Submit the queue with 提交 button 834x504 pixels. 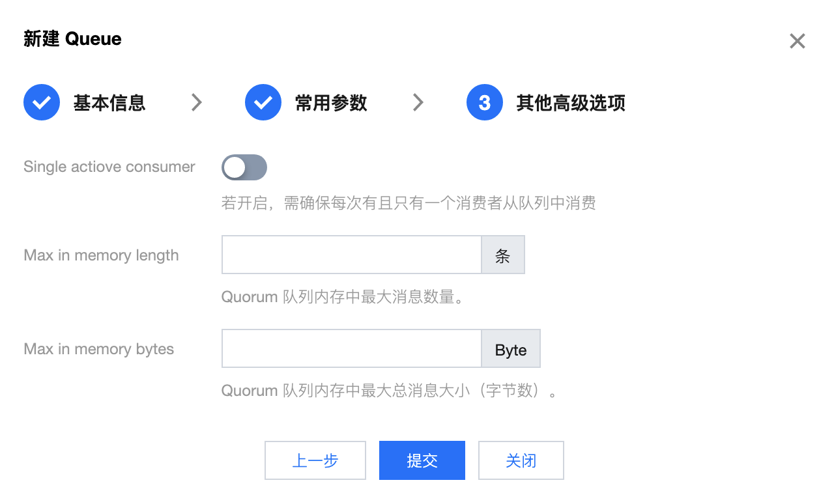(x=422, y=460)
